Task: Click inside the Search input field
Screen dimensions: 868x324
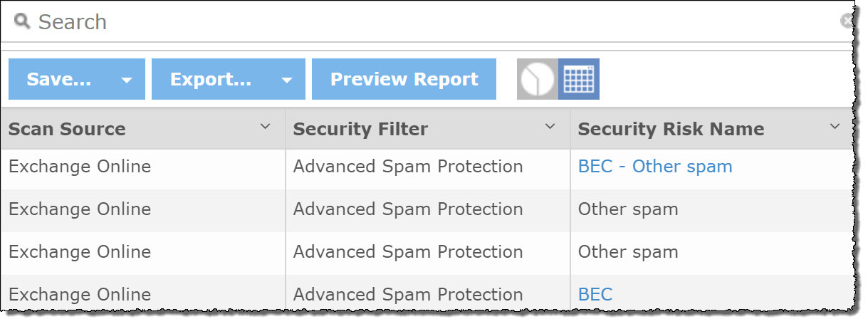Action: click(427, 22)
